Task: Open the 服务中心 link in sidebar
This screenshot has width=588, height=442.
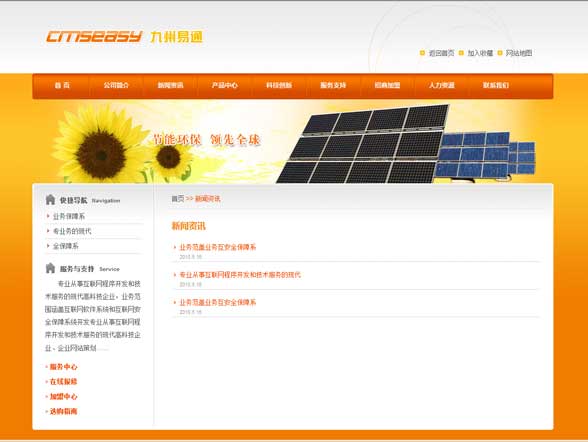Action: coord(63,367)
